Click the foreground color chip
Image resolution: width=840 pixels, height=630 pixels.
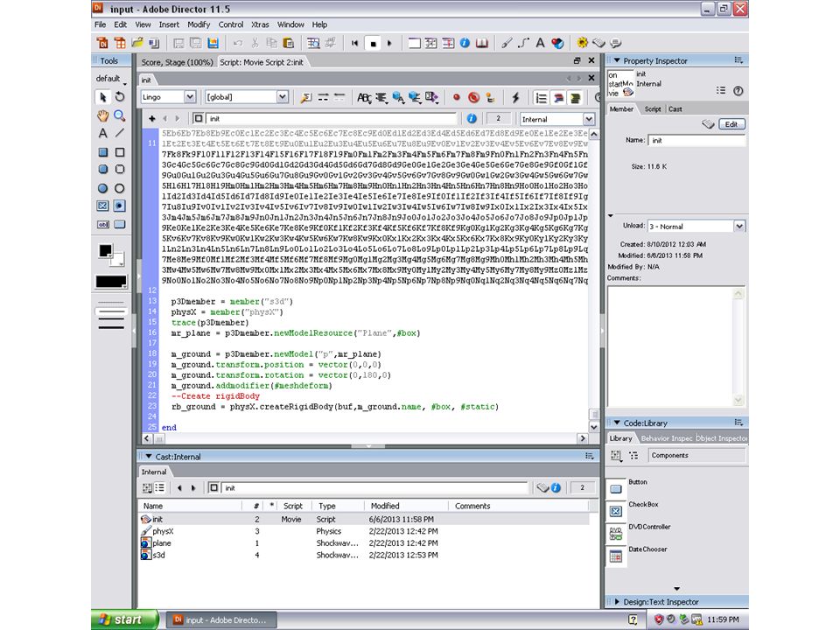[x=106, y=251]
